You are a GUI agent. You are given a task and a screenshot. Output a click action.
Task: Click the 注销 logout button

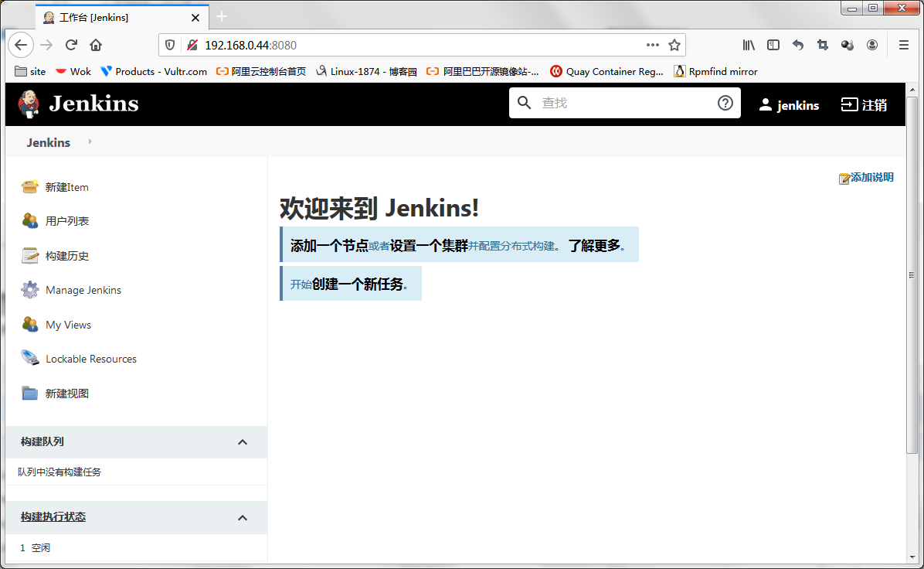click(864, 105)
